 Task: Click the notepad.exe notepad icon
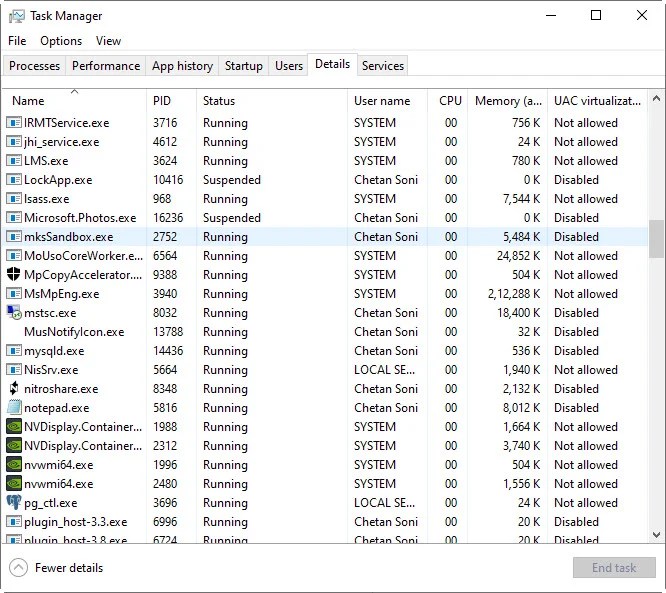14,407
